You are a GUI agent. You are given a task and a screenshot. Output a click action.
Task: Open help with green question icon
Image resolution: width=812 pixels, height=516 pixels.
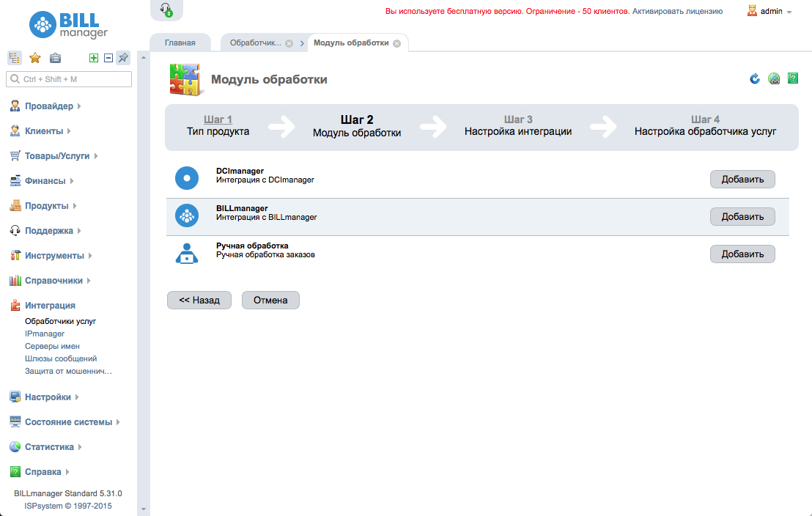pos(793,78)
